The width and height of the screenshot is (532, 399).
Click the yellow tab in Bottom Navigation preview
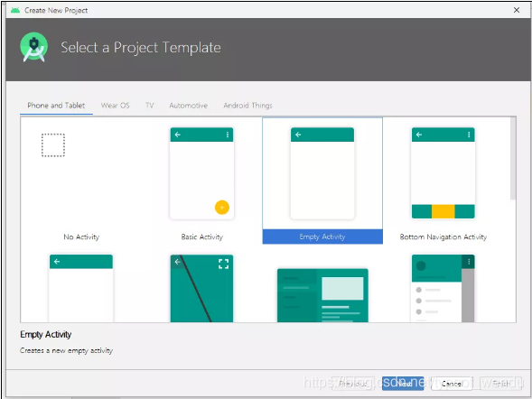point(443,211)
